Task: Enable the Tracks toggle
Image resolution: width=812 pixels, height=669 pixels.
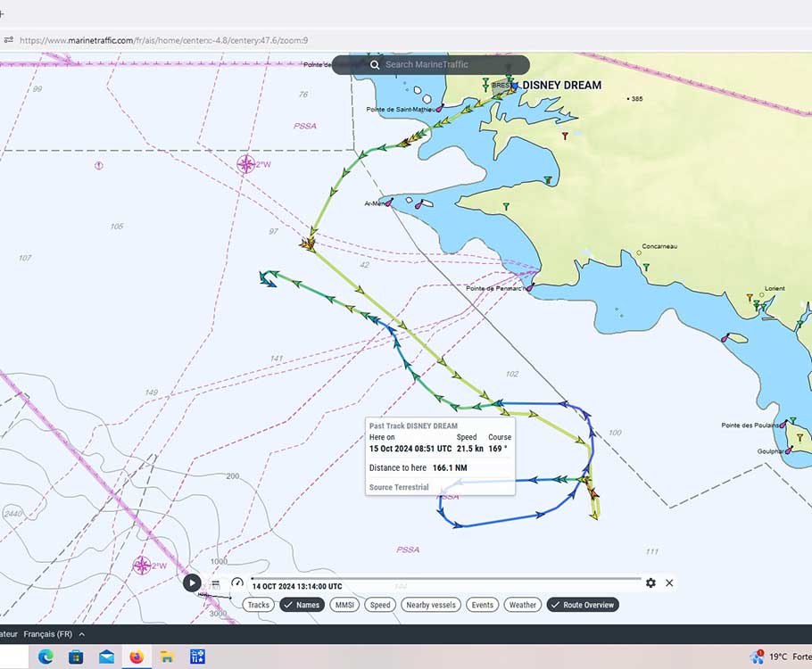Action: coord(259,605)
